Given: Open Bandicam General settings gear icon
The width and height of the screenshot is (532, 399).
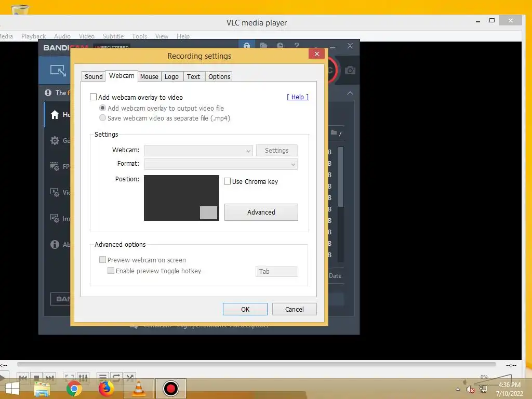Looking at the screenshot, I should click(x=55, y=140).
